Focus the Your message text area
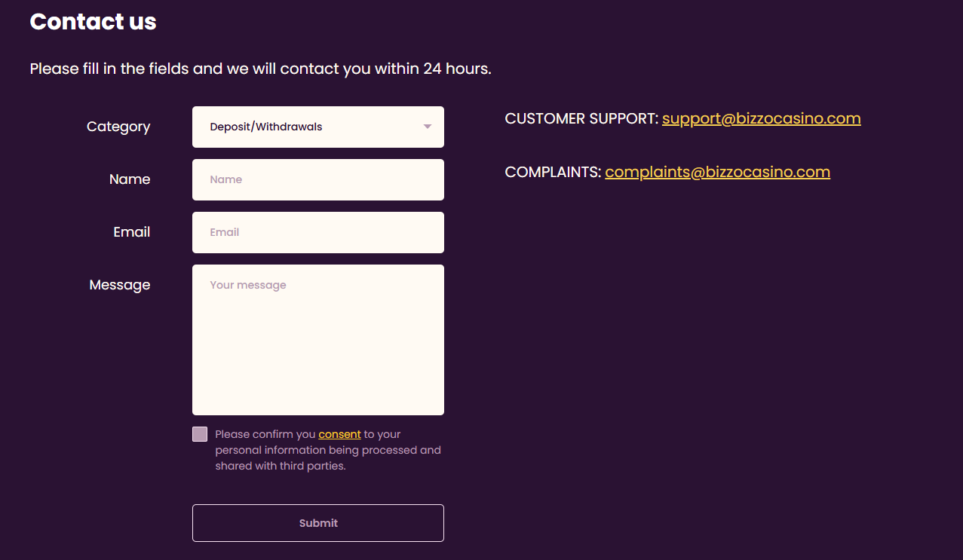The height and width of the screenshot is (560, 963). coord(317,339)
